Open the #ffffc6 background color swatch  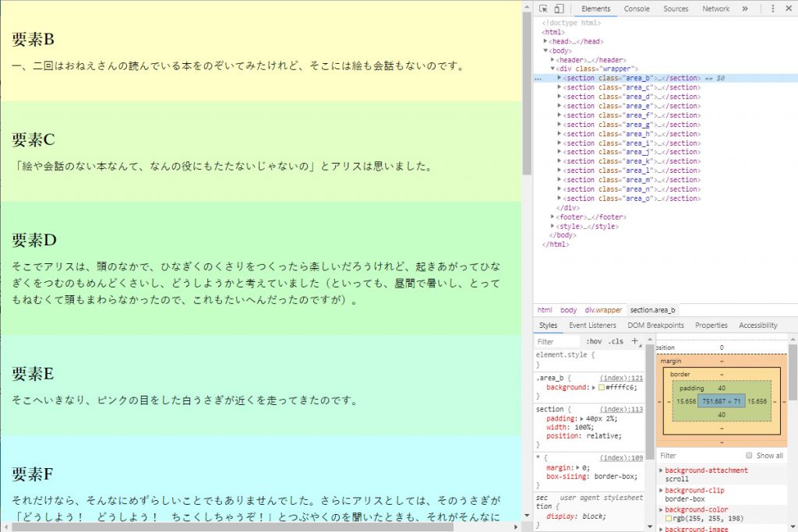click(x=602, y=388)
